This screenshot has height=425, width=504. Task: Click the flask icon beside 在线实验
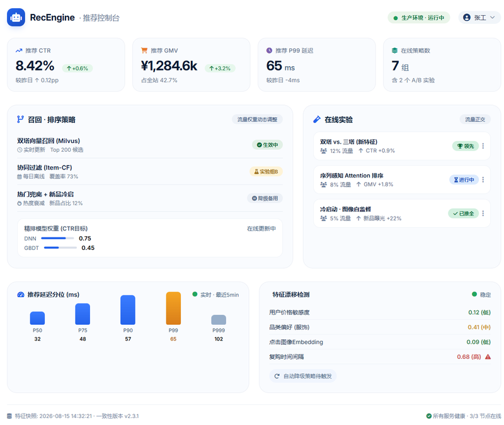[317, 120]
